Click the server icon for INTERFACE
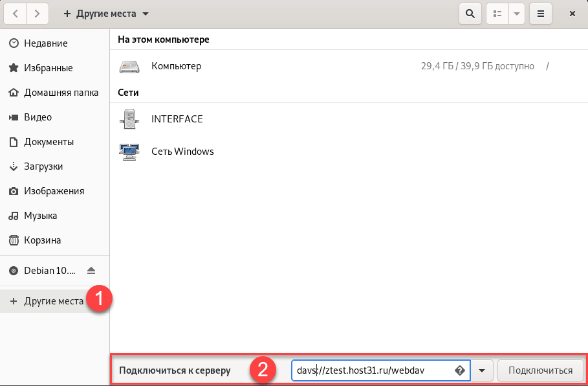The height and width of the screenshot is (386, 588). [x=129, y=119]
